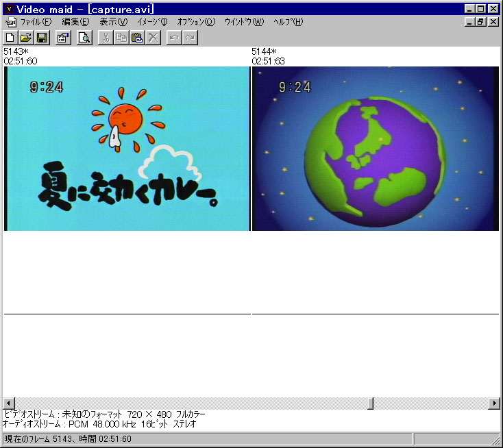503x448 pixels.
Task: Click the Cut scissors icon
Action: pos(106,37)
